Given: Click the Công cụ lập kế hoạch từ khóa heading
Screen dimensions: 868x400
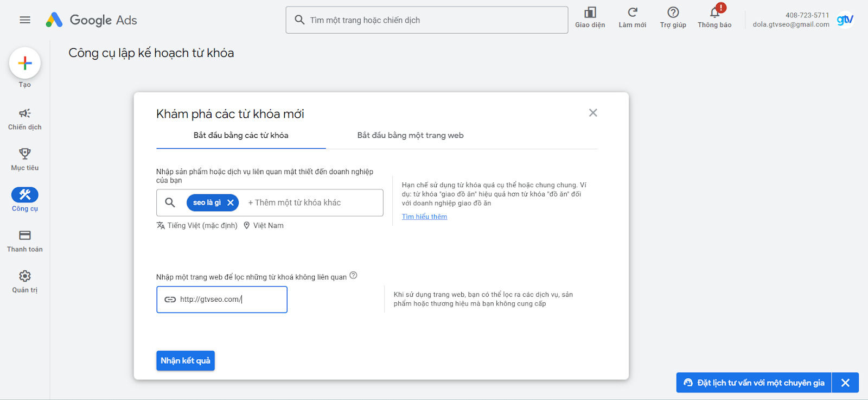Looking at the screenshot, I should click(x=151, y=53).
